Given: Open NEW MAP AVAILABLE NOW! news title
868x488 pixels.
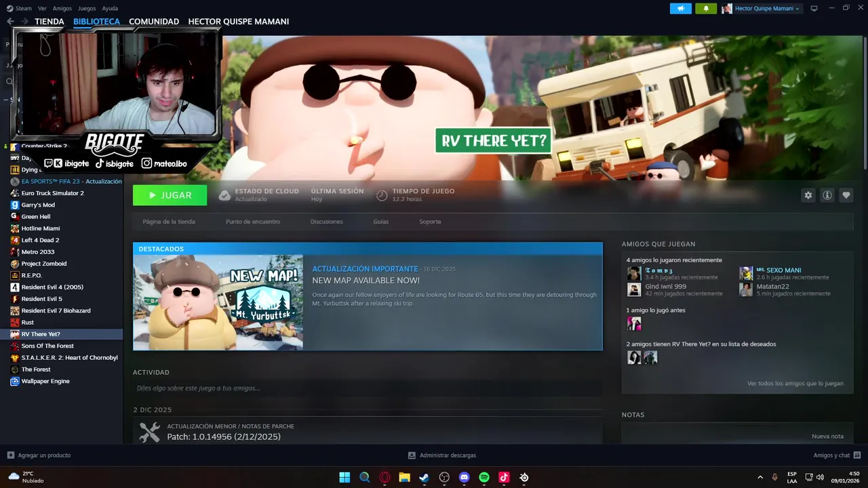Looking at the screenshot, I should (366, 281).
